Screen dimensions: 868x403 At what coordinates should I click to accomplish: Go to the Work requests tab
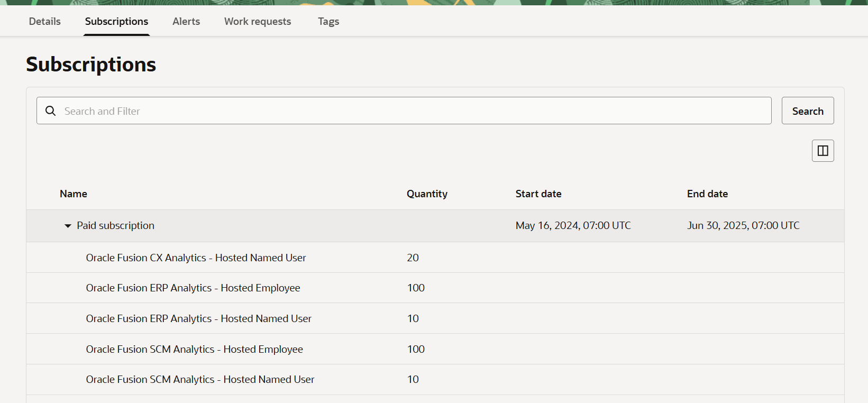[x=258, y=21]
